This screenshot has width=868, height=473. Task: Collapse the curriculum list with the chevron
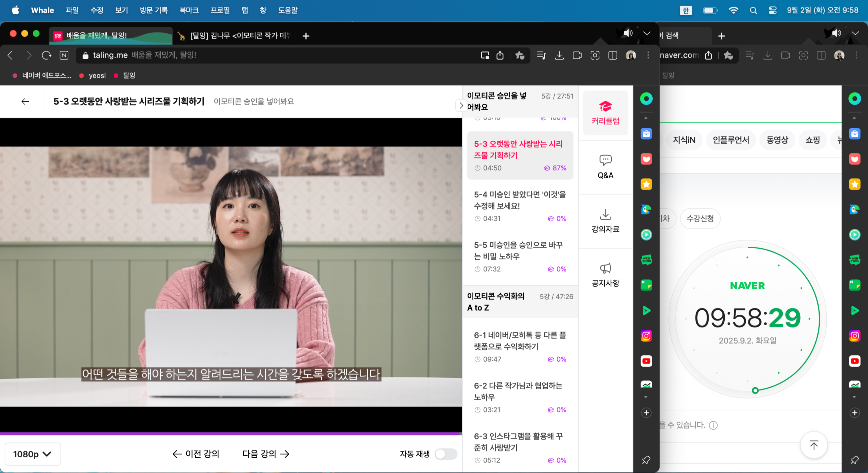point(461,106)
